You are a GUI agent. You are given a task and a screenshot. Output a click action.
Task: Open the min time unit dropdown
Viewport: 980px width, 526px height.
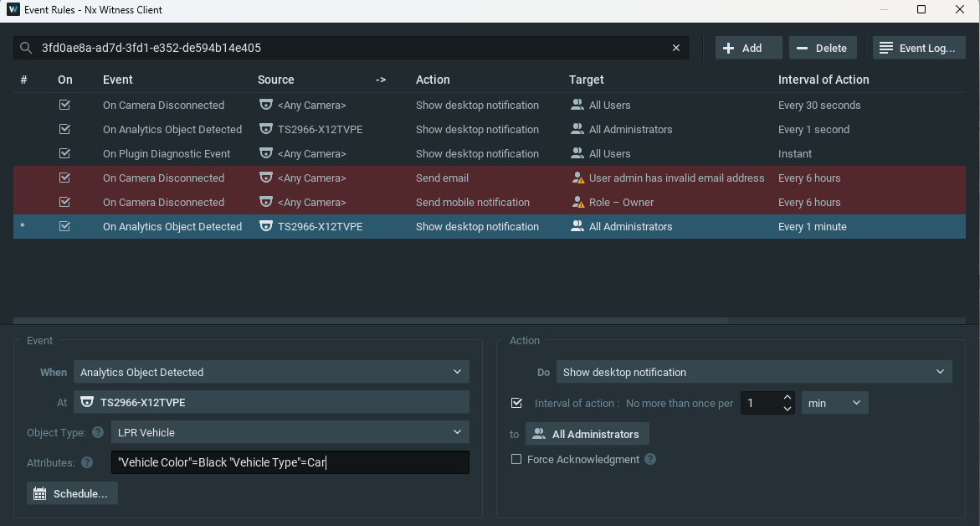[834, 404]
